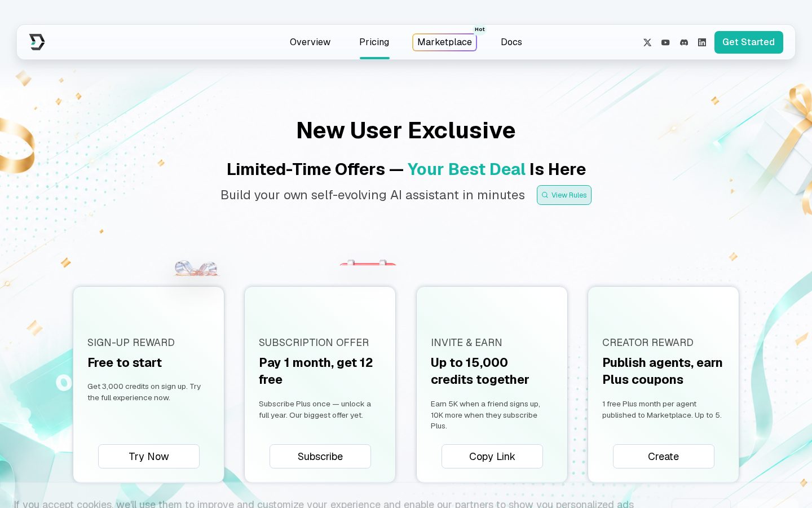
Task: Click 'Earn 5K when a friend signs up' text
Action: [486, 415]
